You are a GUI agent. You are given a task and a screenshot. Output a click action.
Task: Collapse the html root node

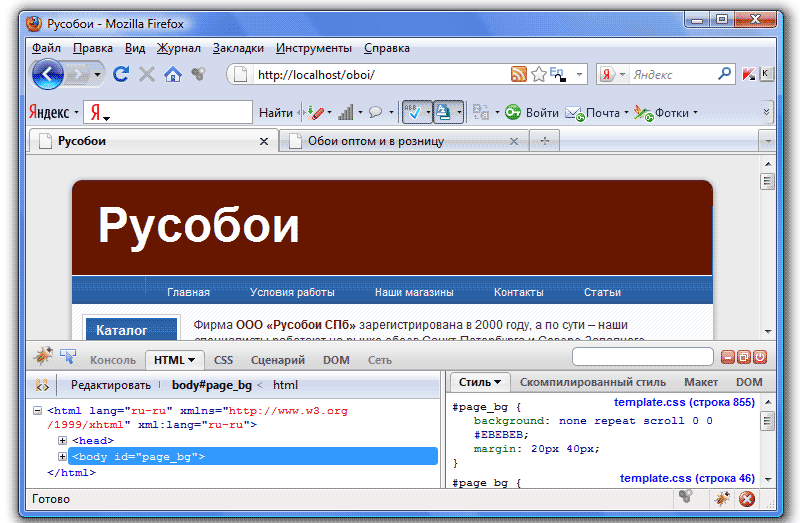[x=38, y=410]
